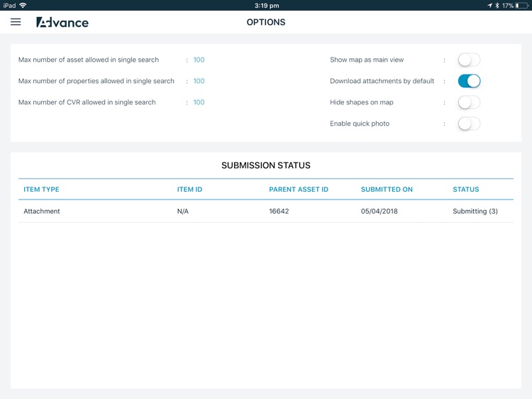Click Download attachments by default label
This screenshot has height=399, width=532.
tap(382, 81)
